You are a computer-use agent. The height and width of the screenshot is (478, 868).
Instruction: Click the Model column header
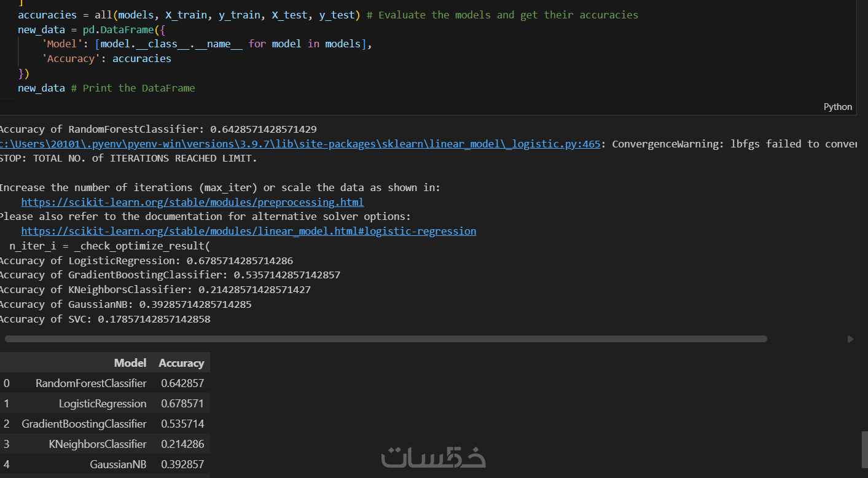coord(130,363)
